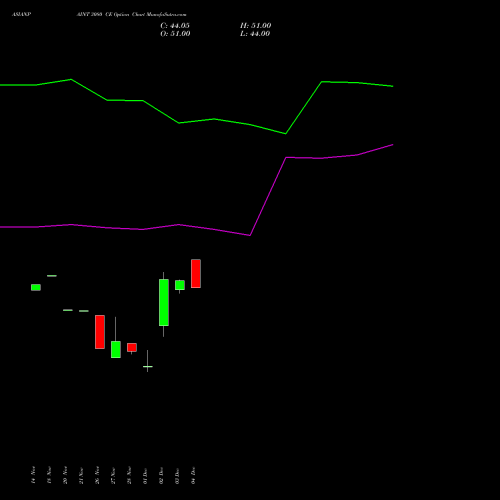The width and height of the screenshot is (500, 500).
Task: Select the 02 Dec date label
Action: pyautogui.click(x=161, y=475)
